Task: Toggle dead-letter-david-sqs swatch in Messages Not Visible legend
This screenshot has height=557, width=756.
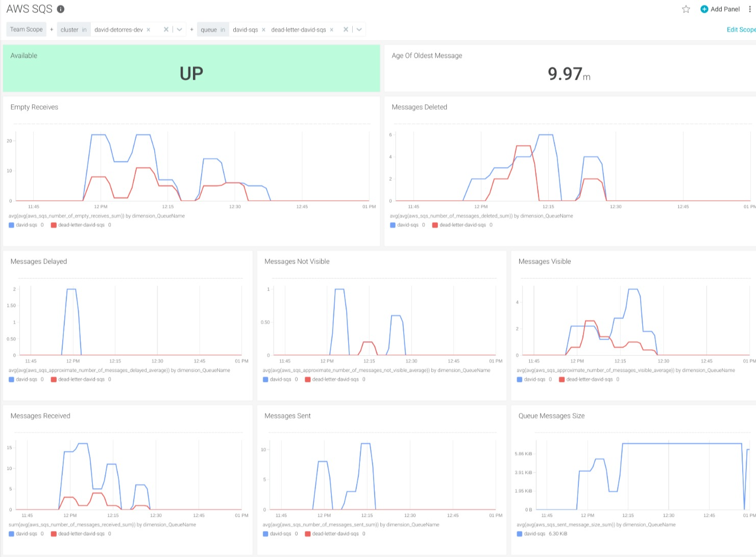Action: 308,379
